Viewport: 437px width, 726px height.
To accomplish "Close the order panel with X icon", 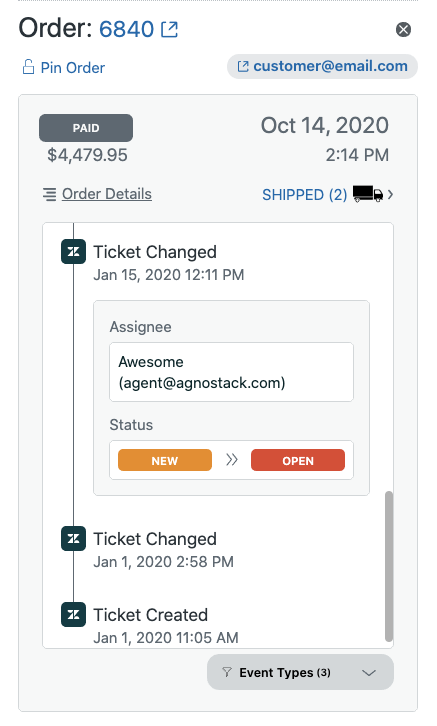I will [x=403, y=30].
